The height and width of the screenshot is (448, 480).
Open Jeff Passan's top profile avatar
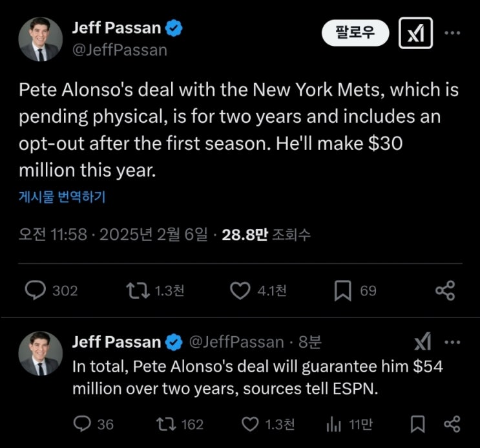click(x=40, y=39)
